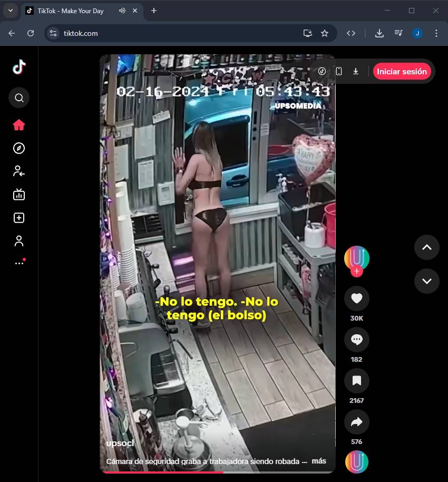This screenshot has height=482, width=448.
Task: Like the video with heart button
Action: coord(357,298)
